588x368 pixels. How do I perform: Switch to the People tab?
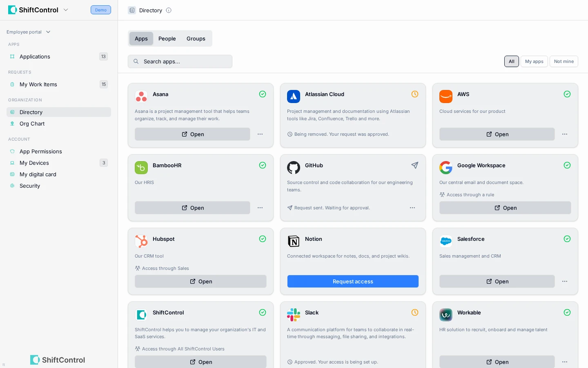tap(167, 38)
